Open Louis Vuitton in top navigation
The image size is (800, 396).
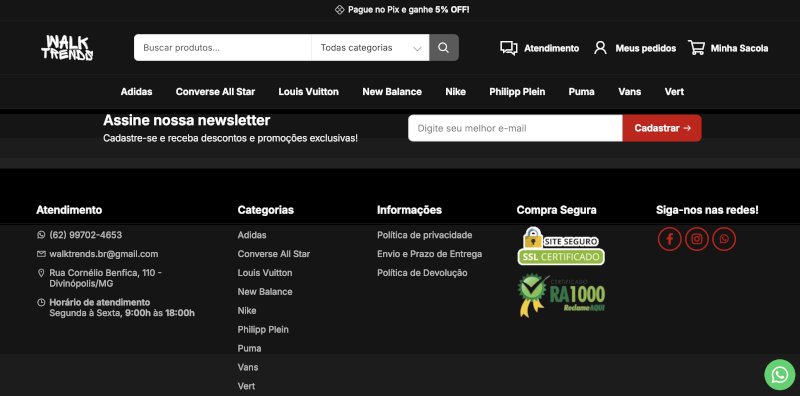pyautogui.click(x=309, y=92)
